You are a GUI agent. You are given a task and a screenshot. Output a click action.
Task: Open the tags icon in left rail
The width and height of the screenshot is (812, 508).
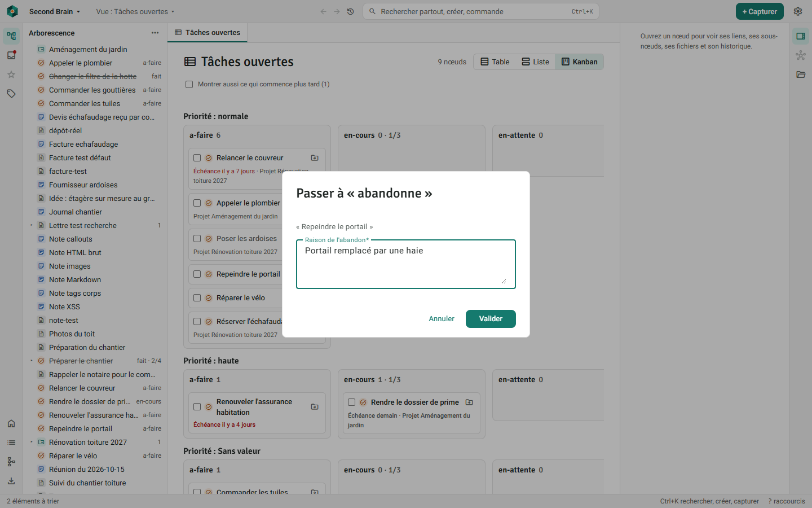click(x=11, y=94)
